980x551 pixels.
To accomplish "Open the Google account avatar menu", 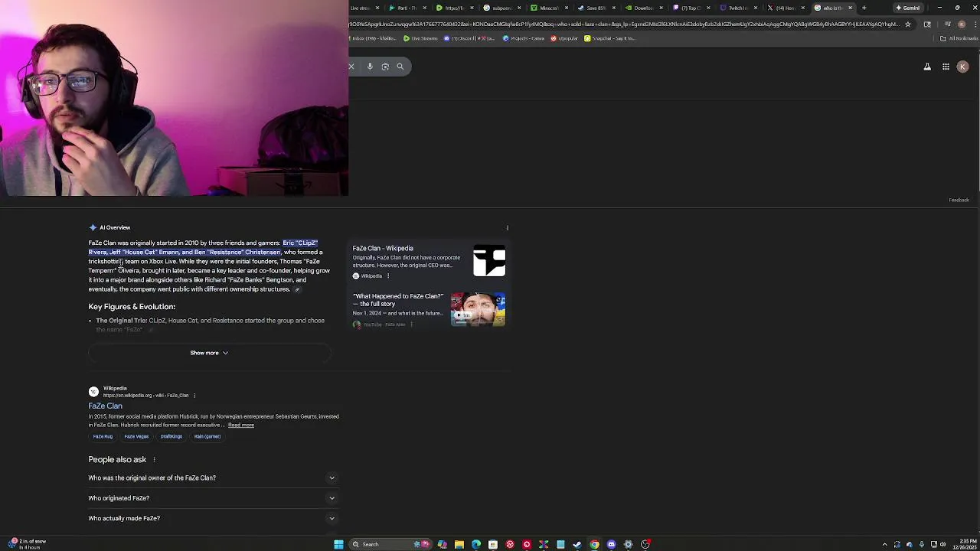I will pos(962,67).
